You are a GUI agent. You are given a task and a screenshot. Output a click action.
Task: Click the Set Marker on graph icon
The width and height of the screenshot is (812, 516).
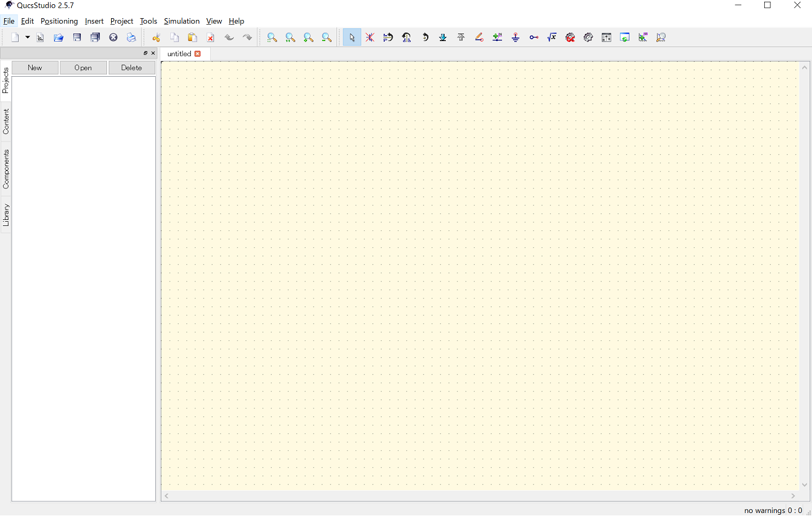[x=643, y=37]
